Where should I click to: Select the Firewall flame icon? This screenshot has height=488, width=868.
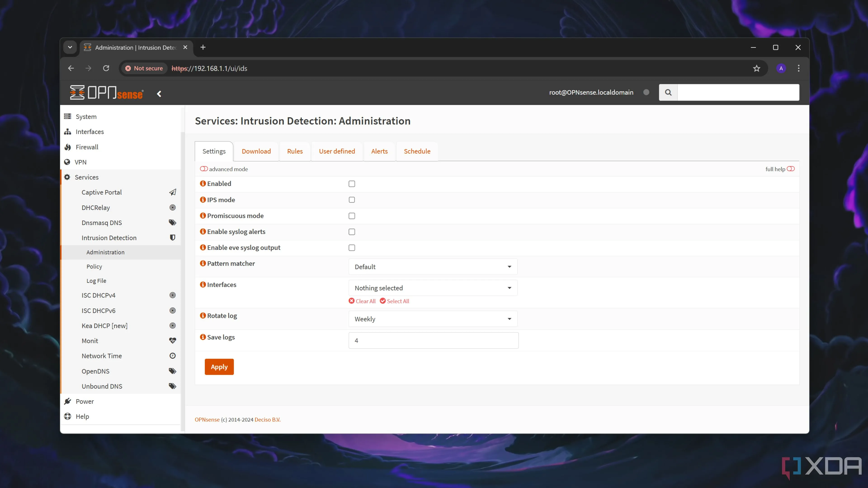pyautogui.click(x=67, y=147)
